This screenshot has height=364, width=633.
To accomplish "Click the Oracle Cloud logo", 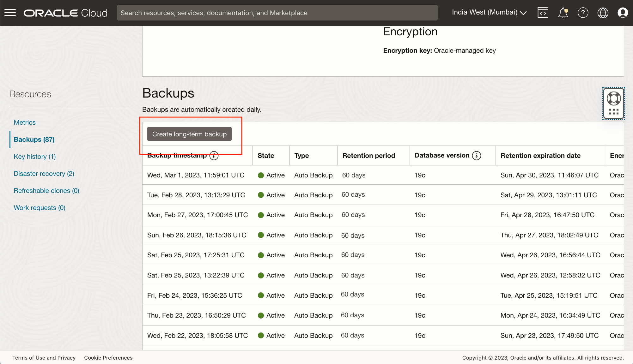I will pos(65,13).
